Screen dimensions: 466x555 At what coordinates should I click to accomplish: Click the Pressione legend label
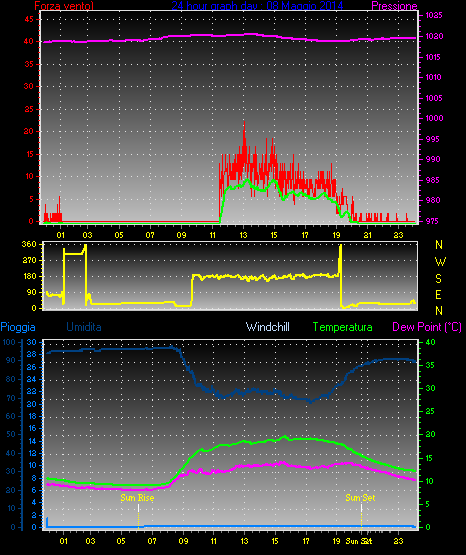[394, 5]
